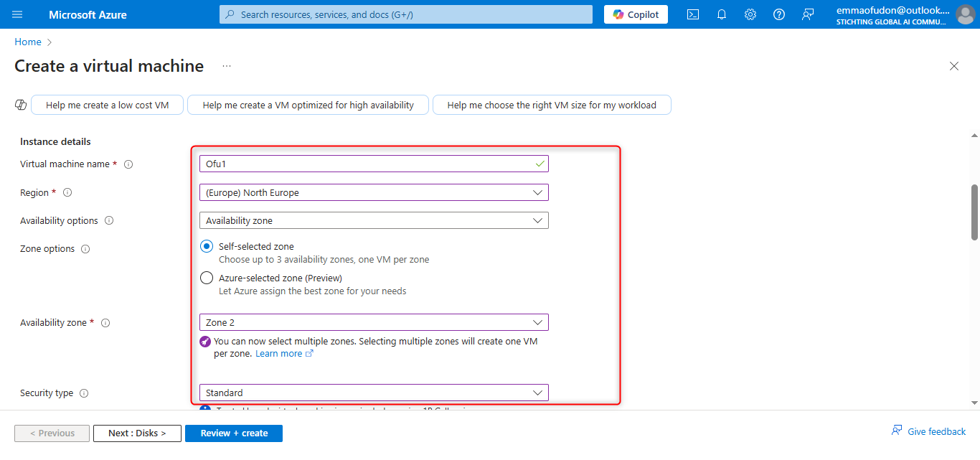Open the portal hamburger menu
The width and height of the screenshot is (980, 460).
point(17,14)
